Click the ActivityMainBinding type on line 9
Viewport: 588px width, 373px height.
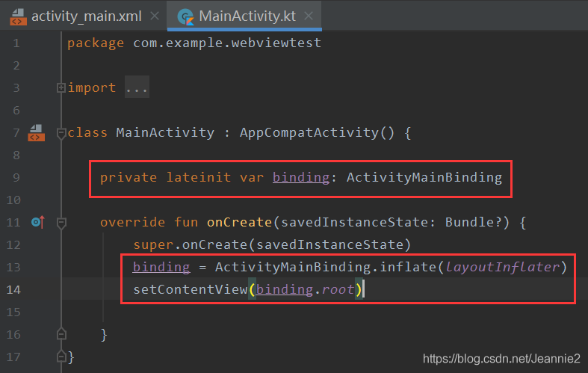[424, 177]
